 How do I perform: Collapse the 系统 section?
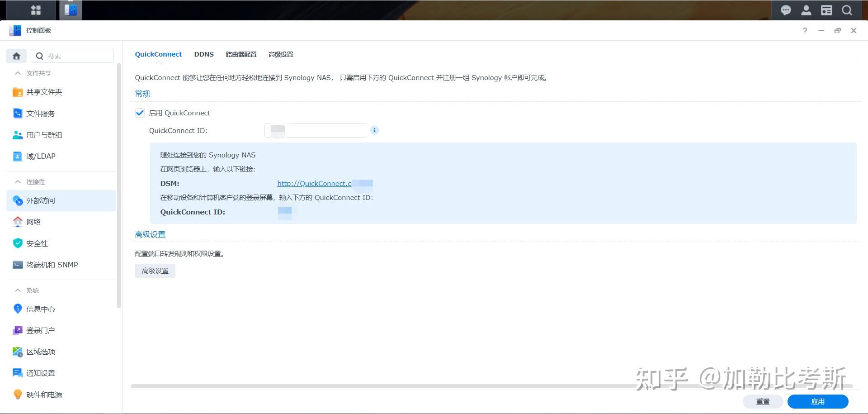[18, 290]
